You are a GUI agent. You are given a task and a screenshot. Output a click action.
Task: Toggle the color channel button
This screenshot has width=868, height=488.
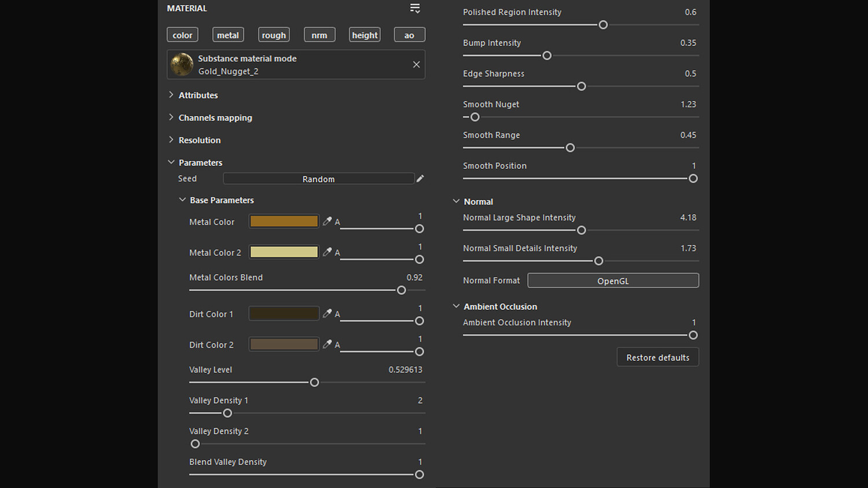182,35
